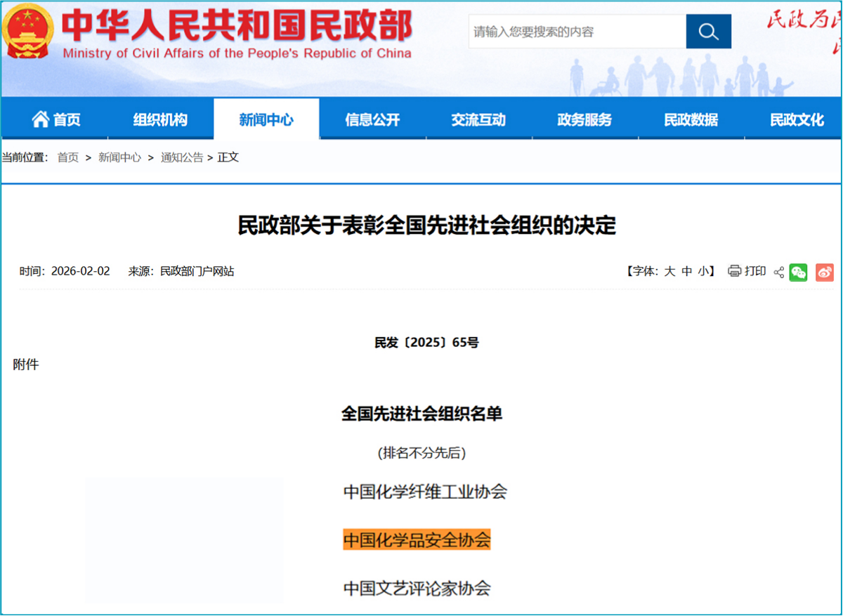Click the house icon in 首页 tab
The height and width of the screenshot is (616, 843).
click(40, 119)
